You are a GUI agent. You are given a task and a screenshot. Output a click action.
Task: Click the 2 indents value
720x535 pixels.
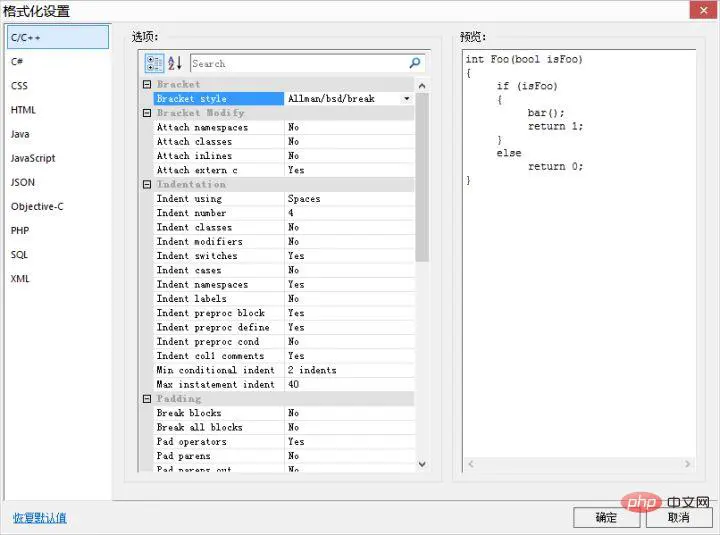(x=312, y=370)
